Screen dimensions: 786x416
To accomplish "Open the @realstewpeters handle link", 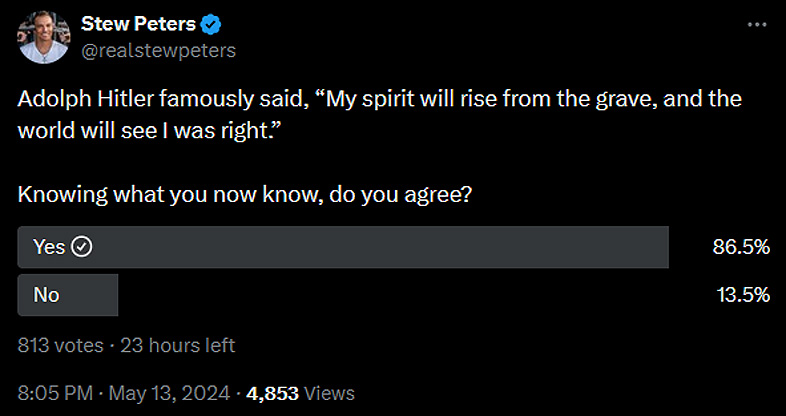I will click(157, 49).
